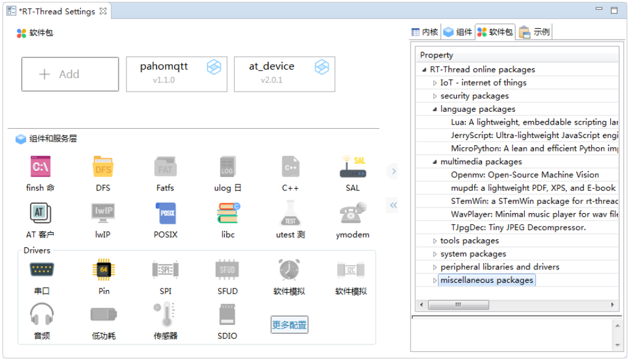Select the MicroPython package row
Image resolution: width=631 pixels, height=364 pixels.
tap(517, 149)
